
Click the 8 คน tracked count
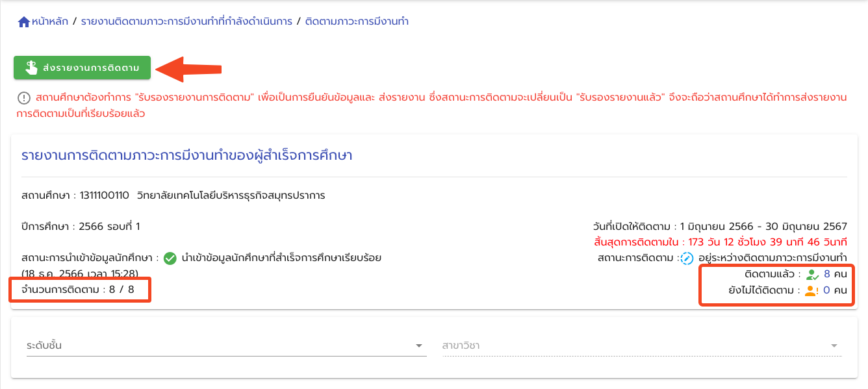835,274
